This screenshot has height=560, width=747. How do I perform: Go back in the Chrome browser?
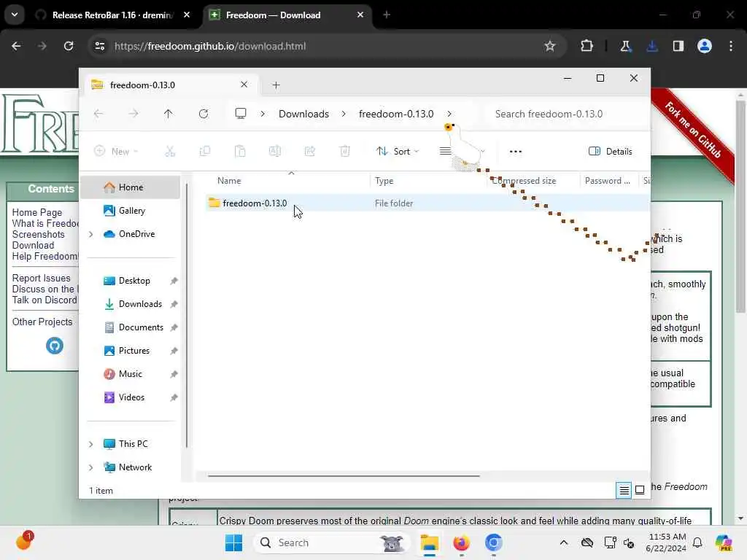tap(16, 46)
